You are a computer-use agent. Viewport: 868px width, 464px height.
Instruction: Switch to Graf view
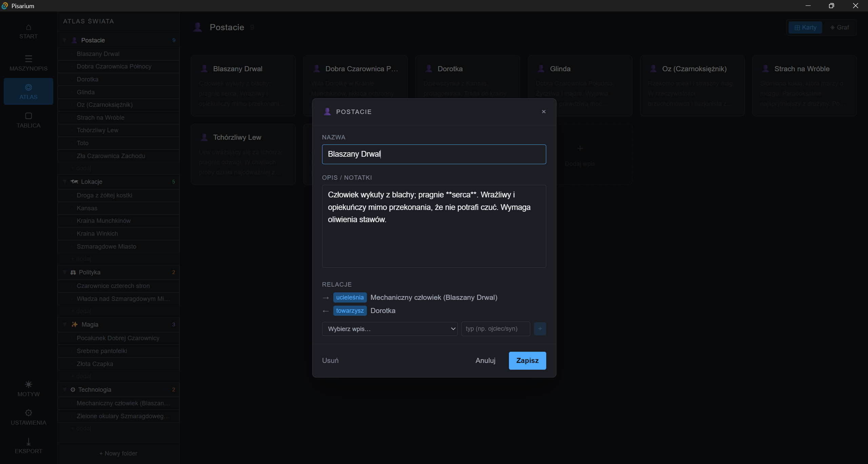(x=840, y=27)
